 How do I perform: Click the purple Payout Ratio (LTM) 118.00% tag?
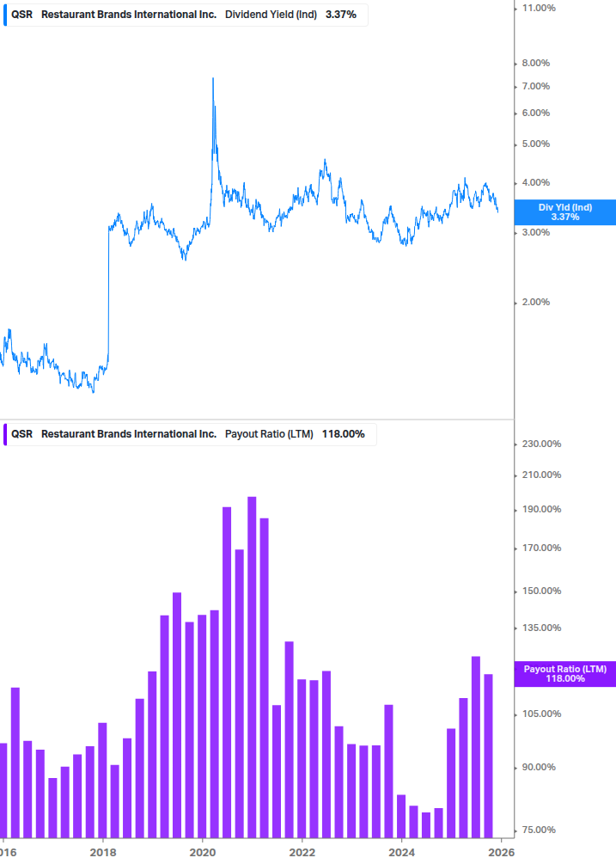click(564, 674)
